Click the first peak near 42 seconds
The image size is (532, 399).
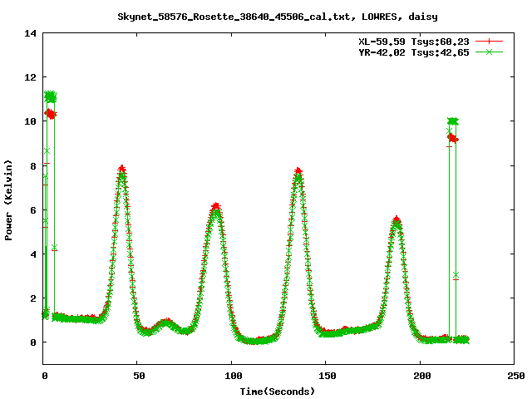(x=122, y=170)
